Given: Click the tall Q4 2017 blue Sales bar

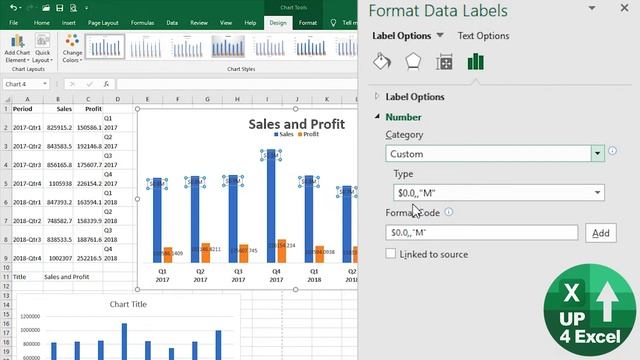Looking at the screenshot, I should 271,206.
